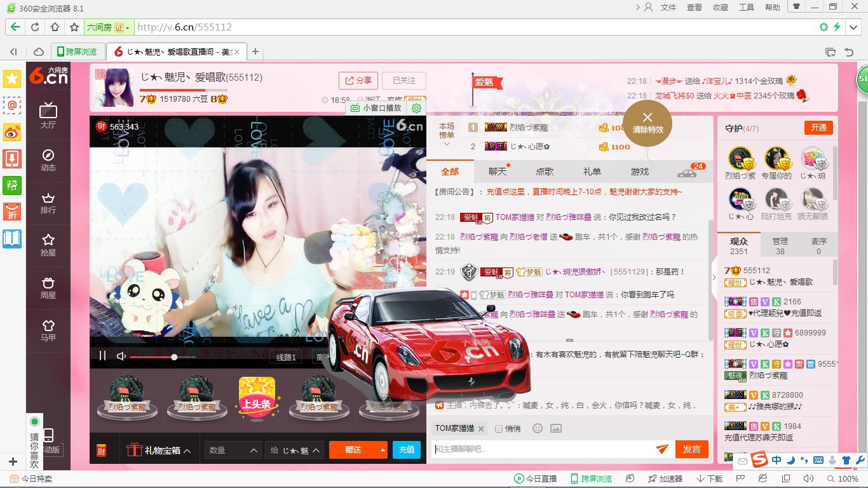The width and height of the screenshot is (868, 488).
Task: Toggle the 已关注 follow button
Action: point(404,81)
